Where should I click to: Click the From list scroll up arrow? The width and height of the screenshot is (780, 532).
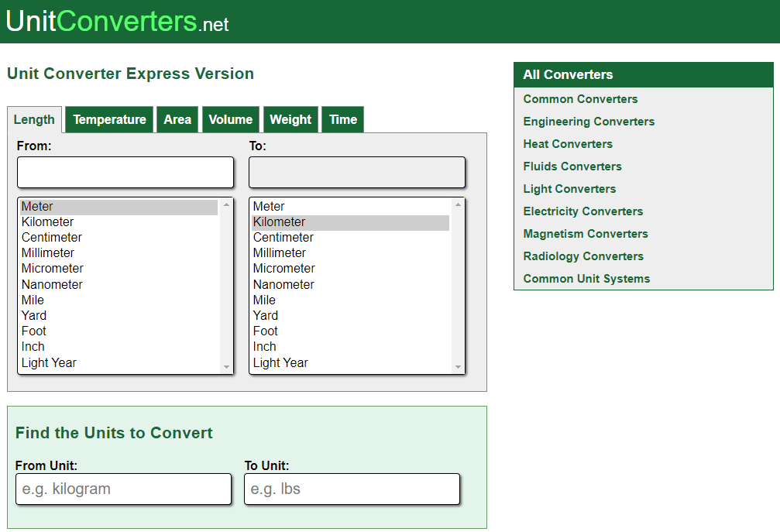tap(226, 204)
